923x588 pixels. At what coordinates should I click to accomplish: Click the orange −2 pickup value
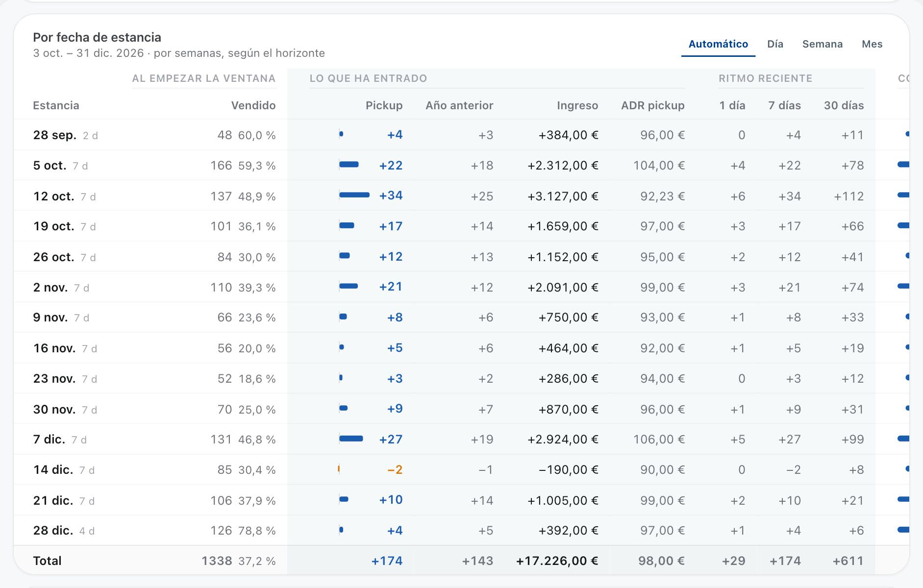(x=395, y=470)
